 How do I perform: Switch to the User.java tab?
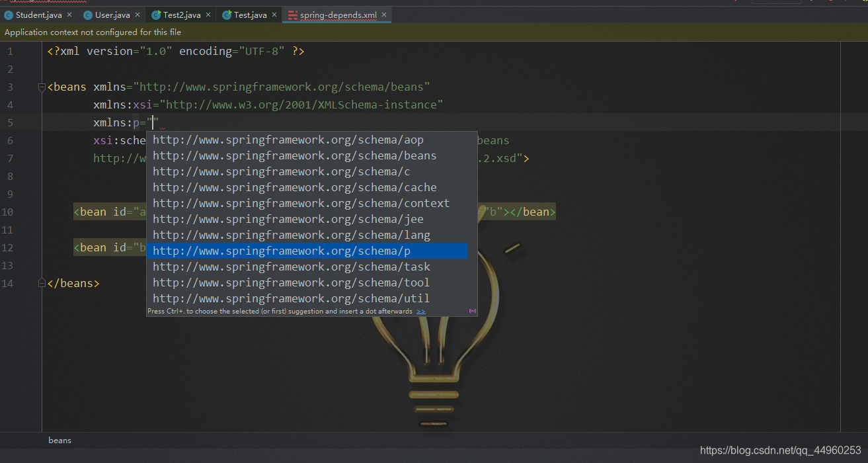(112, 15)
